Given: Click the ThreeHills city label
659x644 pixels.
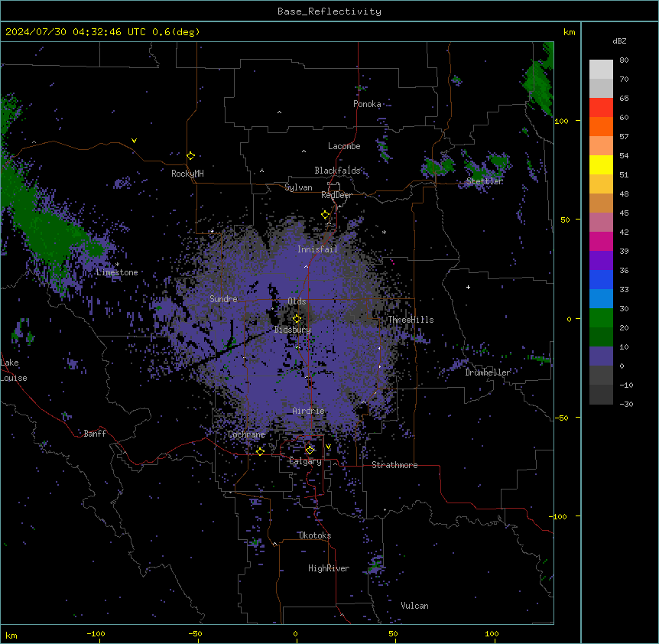Looking at the screenshot, I should pos(411,320).
